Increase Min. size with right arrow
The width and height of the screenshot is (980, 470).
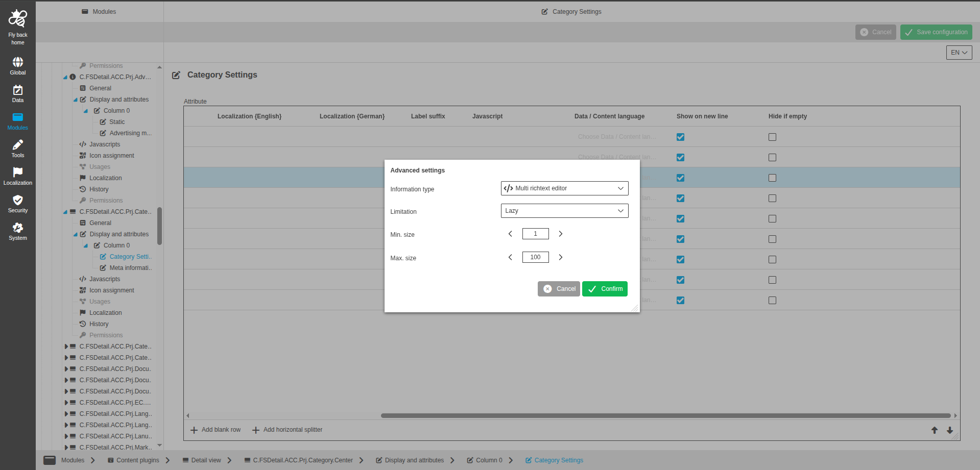click(x=560, y=234)
